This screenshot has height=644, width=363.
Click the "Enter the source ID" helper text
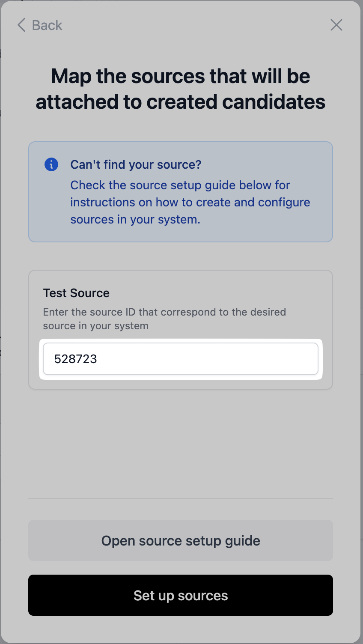point(164,312)
